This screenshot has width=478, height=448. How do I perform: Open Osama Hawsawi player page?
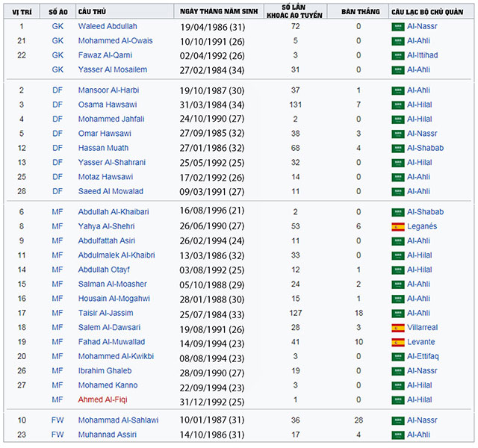(108, 105)
